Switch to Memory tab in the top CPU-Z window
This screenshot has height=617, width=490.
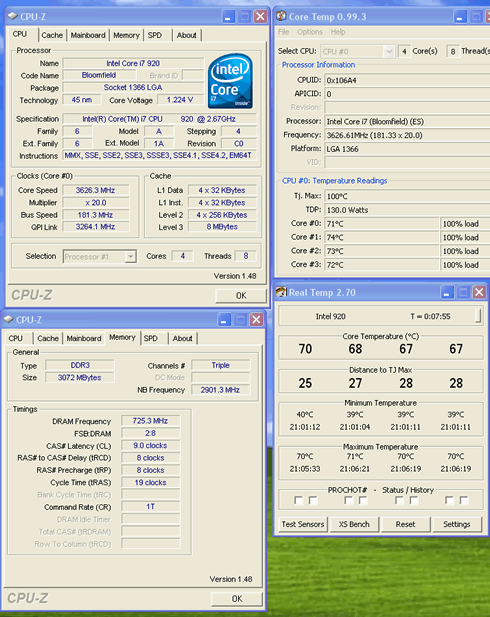[x=126, y=35]
